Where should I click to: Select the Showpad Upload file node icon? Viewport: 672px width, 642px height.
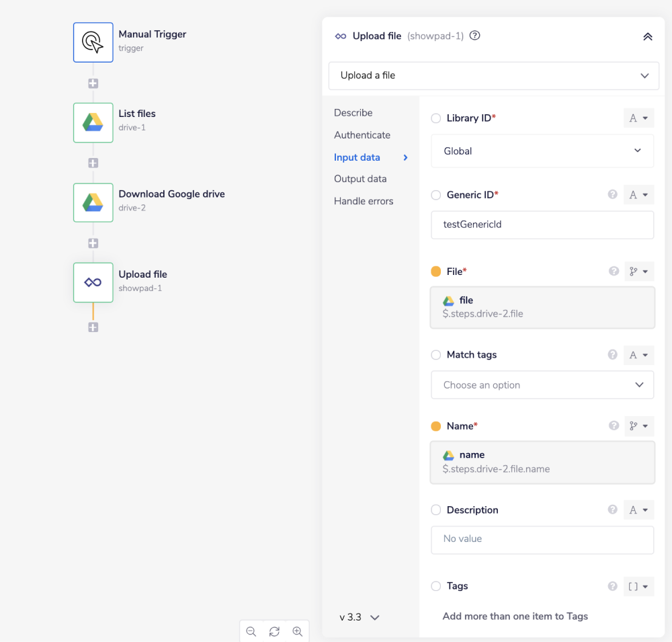93,282
